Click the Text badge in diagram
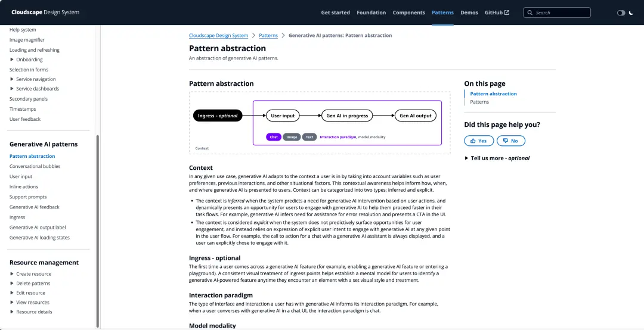Screen dimensions: 644x330 click(309, 137)
